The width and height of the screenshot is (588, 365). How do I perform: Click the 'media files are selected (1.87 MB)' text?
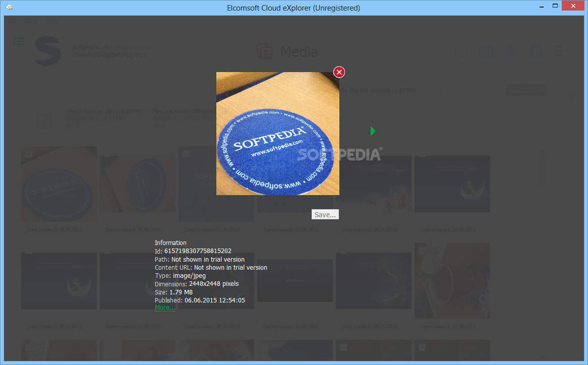376,90
